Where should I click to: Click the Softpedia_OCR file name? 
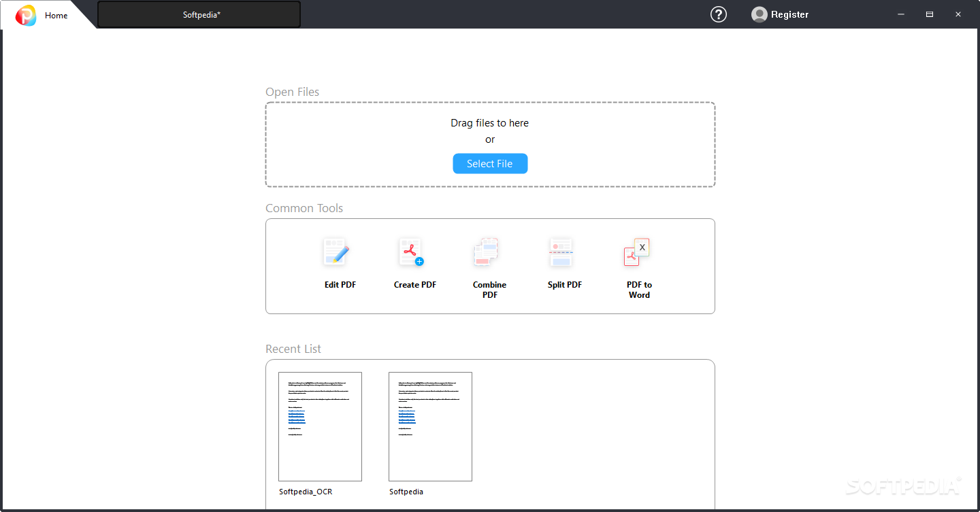306,492
